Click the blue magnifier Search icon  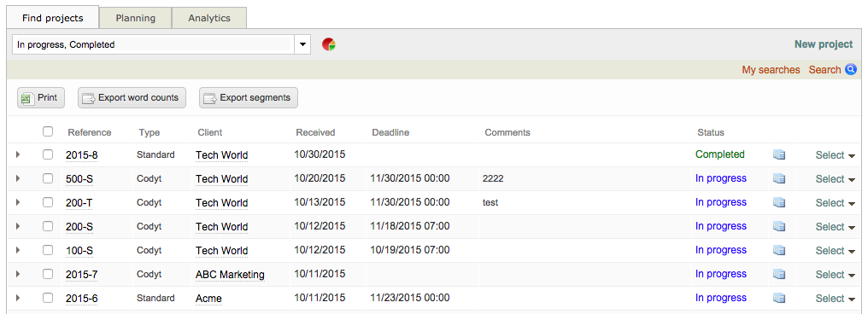tap(851, 70)
